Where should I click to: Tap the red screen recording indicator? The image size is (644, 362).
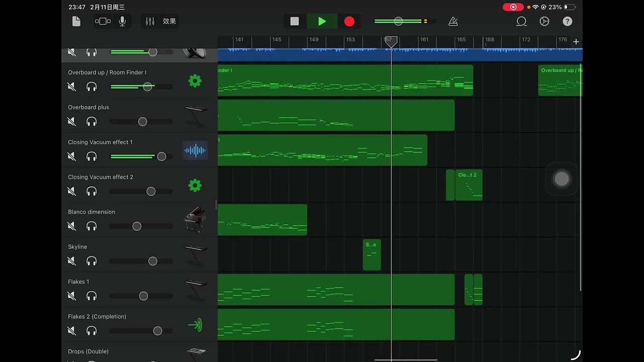pos(513,7)
